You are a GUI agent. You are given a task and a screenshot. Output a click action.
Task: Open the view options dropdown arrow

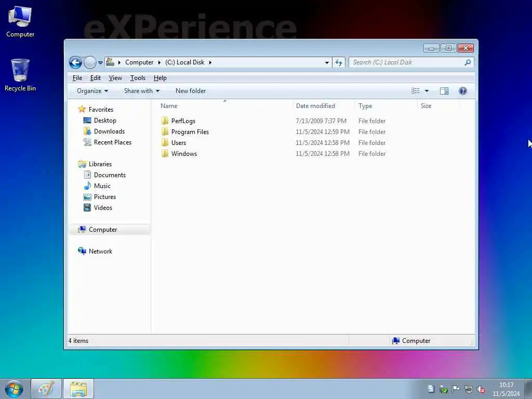427,91
